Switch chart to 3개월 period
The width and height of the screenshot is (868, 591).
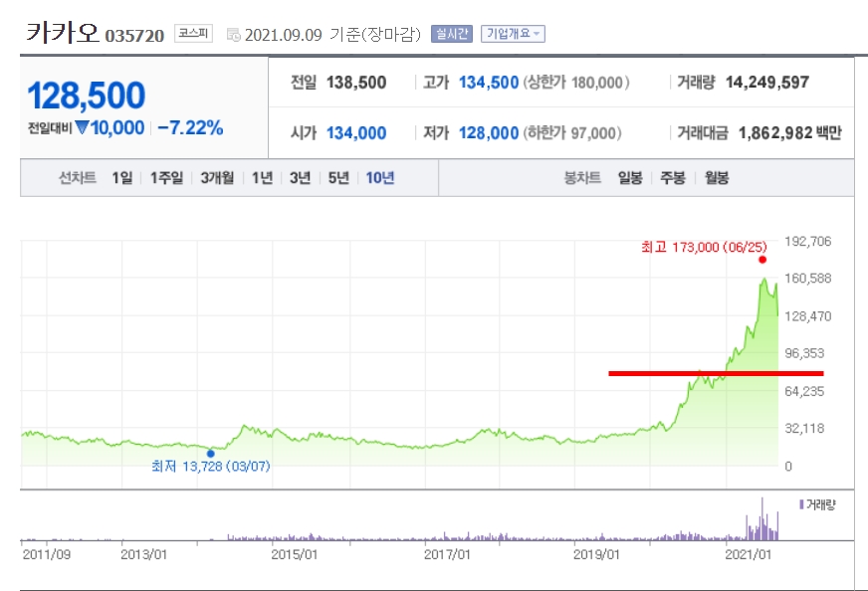point(217,178)
